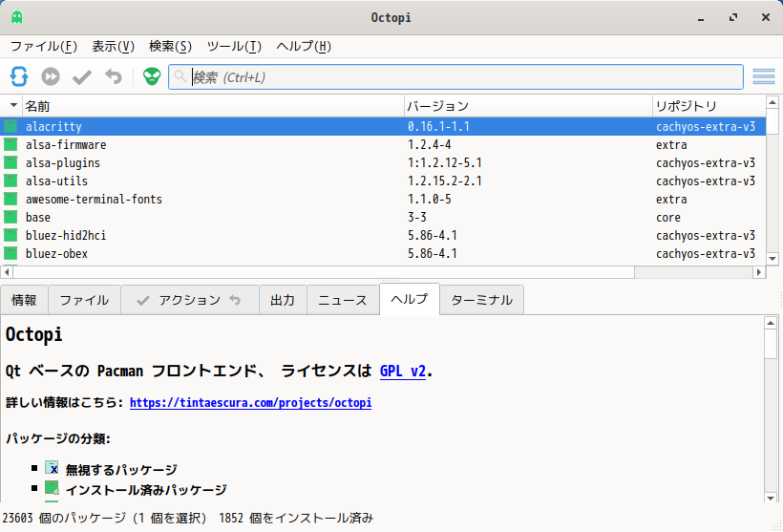783x532 pixels.
Task: Click the green alien AUR icon
Action: [x=152, y=76]
